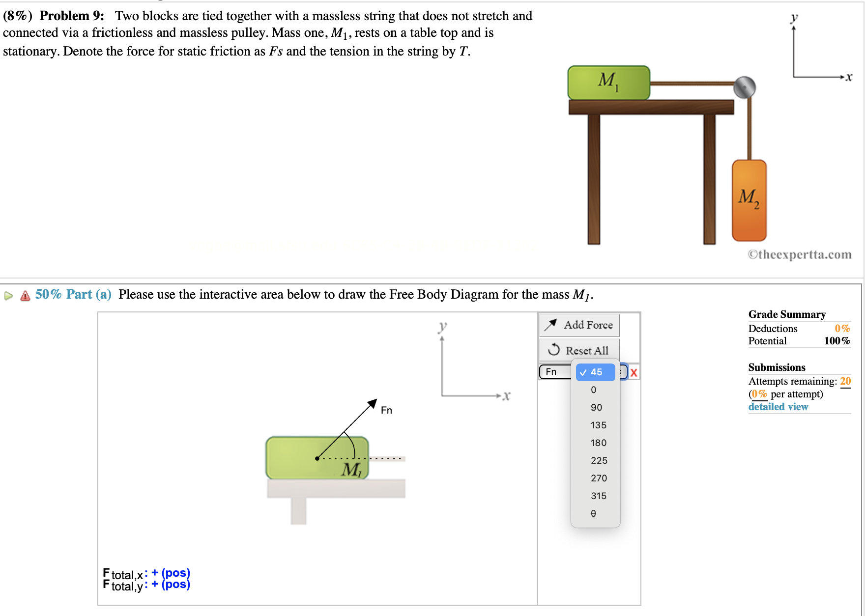Click the attempts remaining number 20
865x616 pixels.
[845, 381]
